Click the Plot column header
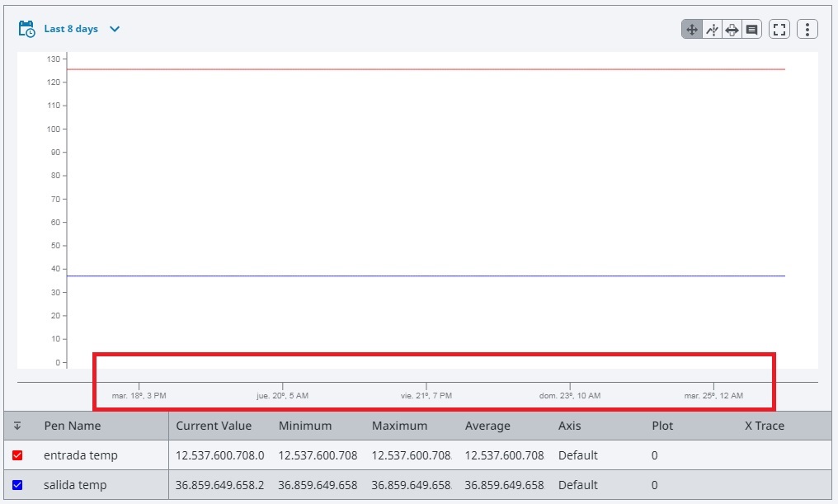The image size is (838, 504). tap(662, 426)
